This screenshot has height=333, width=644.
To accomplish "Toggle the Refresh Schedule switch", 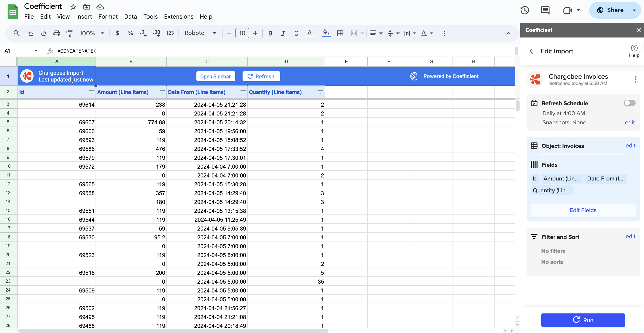I will pyautogui.click(x=630, y=103).
